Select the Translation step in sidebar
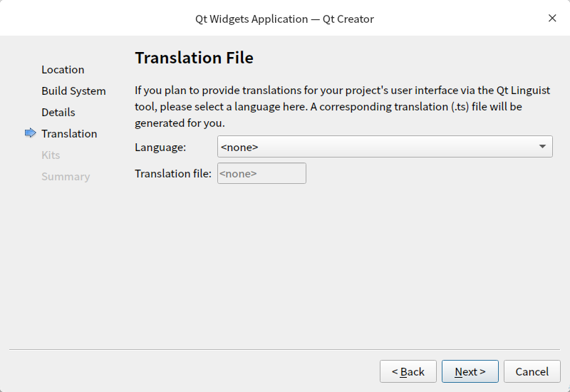Image resolution: width=570 pixels, height=392 pixels. coord(69,133)
